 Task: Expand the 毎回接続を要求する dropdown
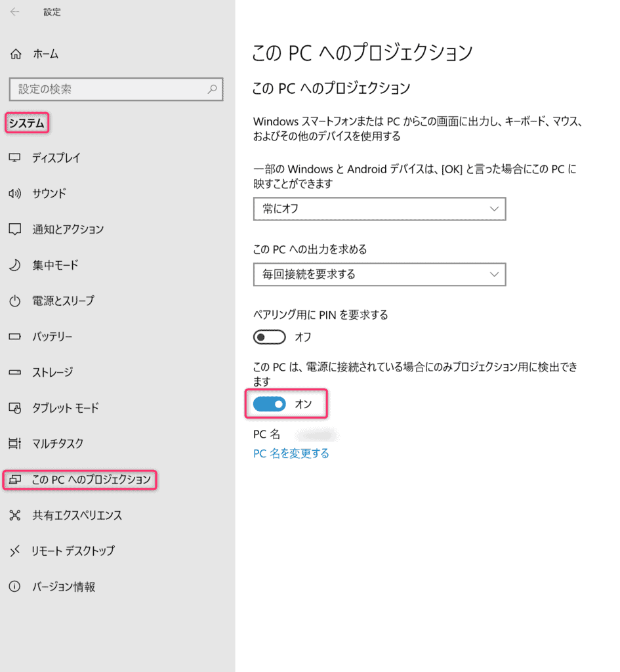(x=379, y=274)
